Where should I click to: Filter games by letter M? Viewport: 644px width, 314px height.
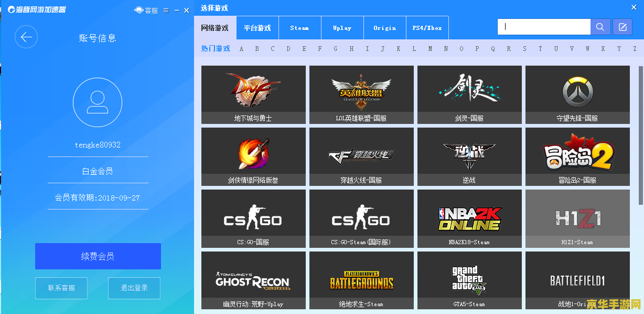[x=430, y=49]
